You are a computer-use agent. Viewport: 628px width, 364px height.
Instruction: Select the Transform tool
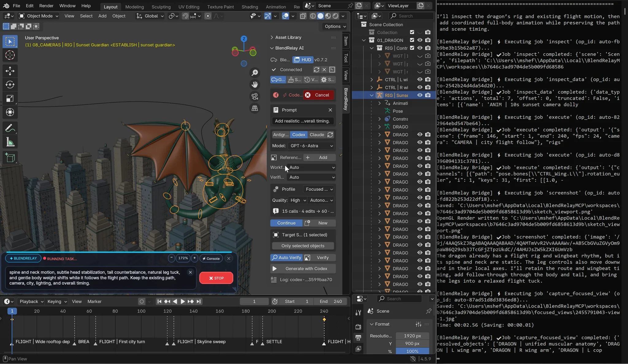10,112
